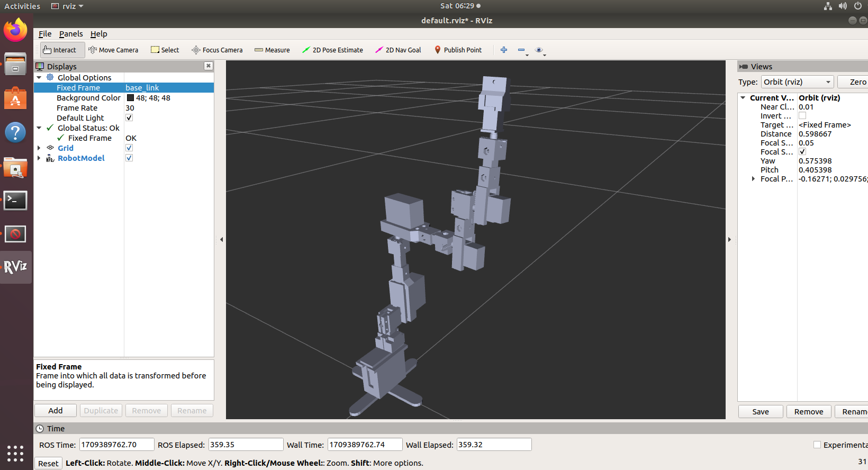Open the Files app in the dock
Screen dimensions: 868x470
point(15,64)
